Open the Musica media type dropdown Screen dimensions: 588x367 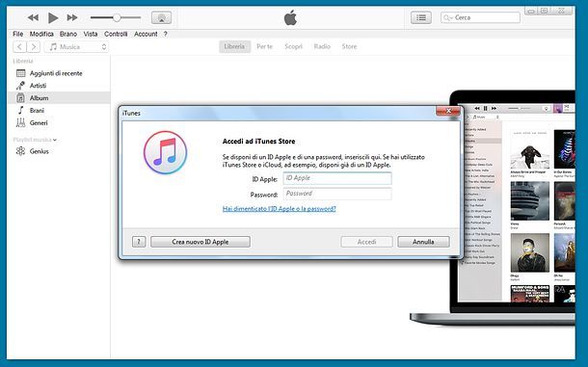pos(76,46)
